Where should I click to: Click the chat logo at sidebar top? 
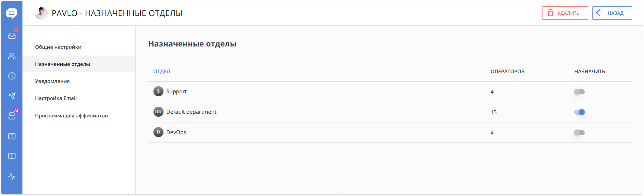[x=11, y=13]
